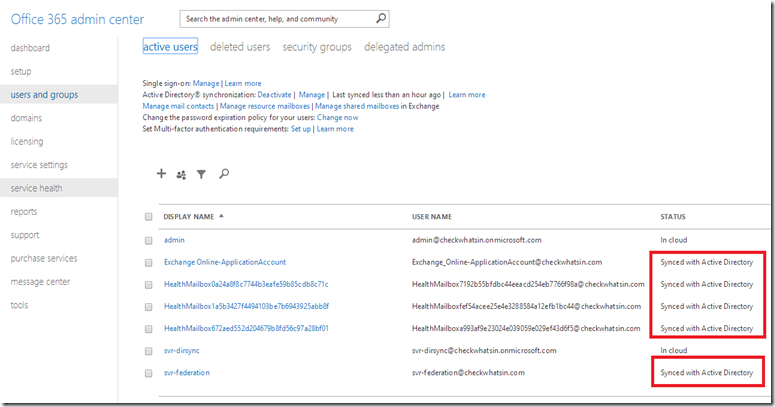This screenshot has height=407, width=775.
Task: Click svr-federation@checkwhatsin.com user name cell
Action: pyautogui.click(x=468, y=372)
